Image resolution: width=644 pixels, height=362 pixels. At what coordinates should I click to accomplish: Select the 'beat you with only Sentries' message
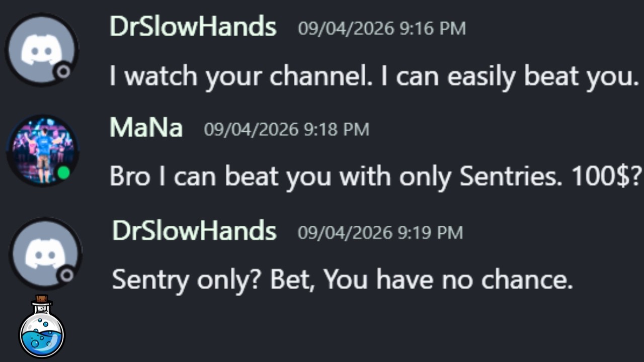(x=376, y=176)
